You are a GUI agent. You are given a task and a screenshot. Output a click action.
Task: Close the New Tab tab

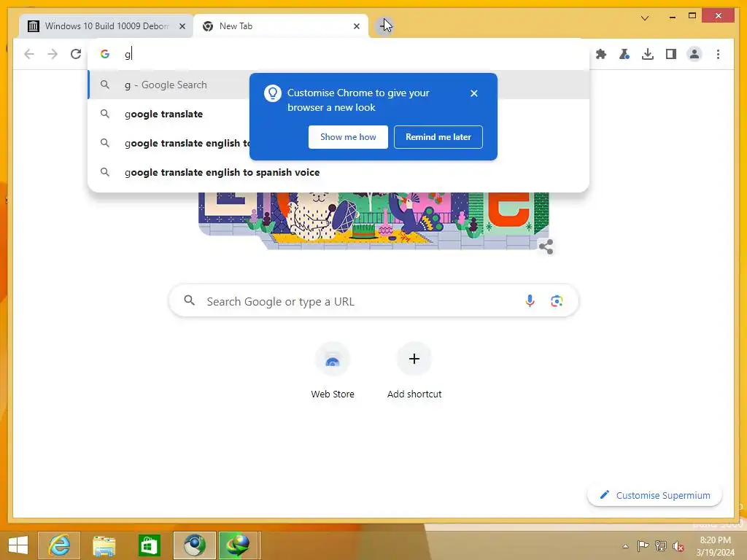[x=356, y=26]
